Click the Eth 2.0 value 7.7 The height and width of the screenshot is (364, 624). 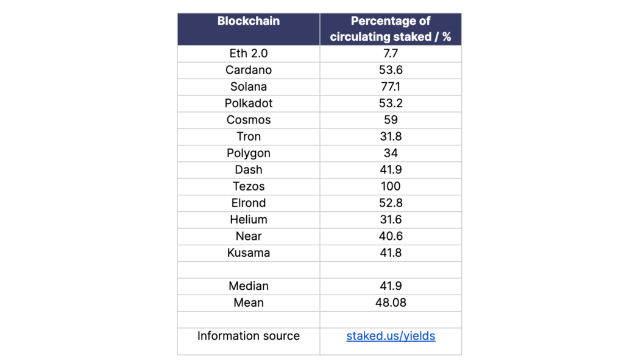[x=391, y=54]
